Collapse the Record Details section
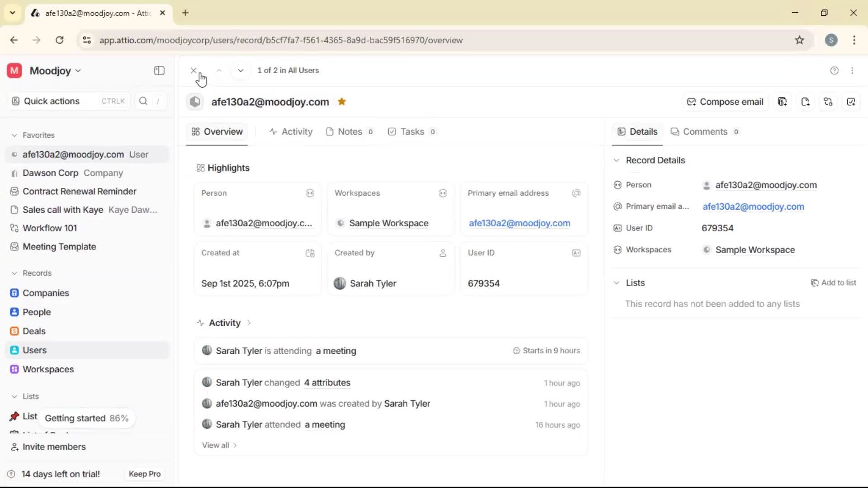This screenshot has height=488, width=868. (x=617, y=160)
